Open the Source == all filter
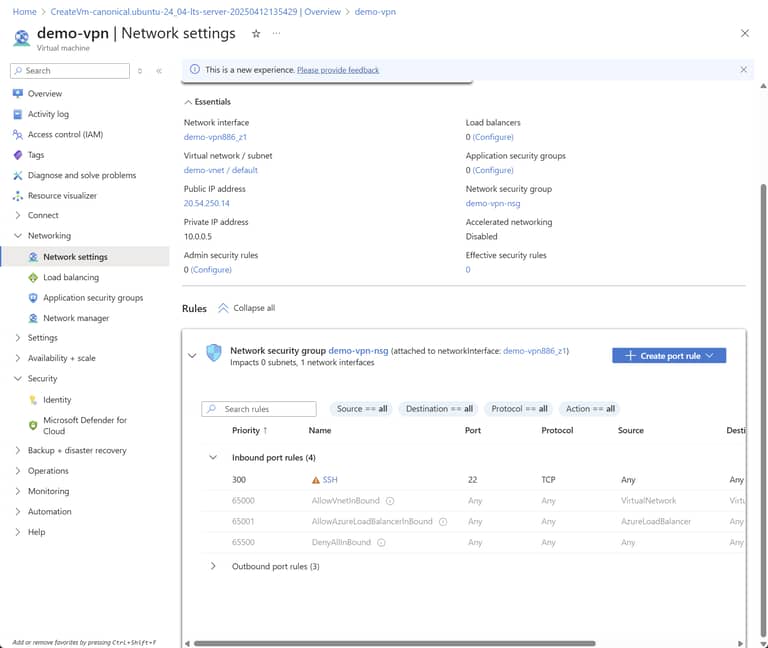The height and width of the screenshot is (648, 768). (x=361, y=408)
